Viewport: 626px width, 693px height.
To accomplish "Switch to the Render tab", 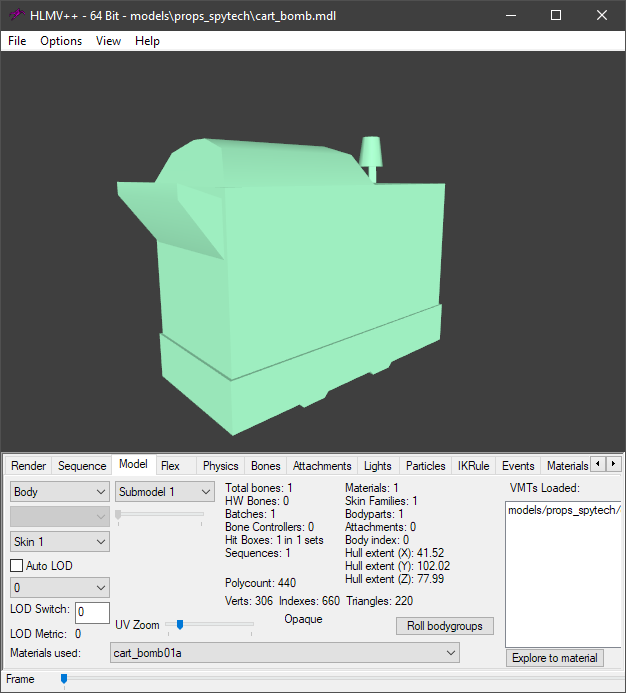I will coord(28,466).
